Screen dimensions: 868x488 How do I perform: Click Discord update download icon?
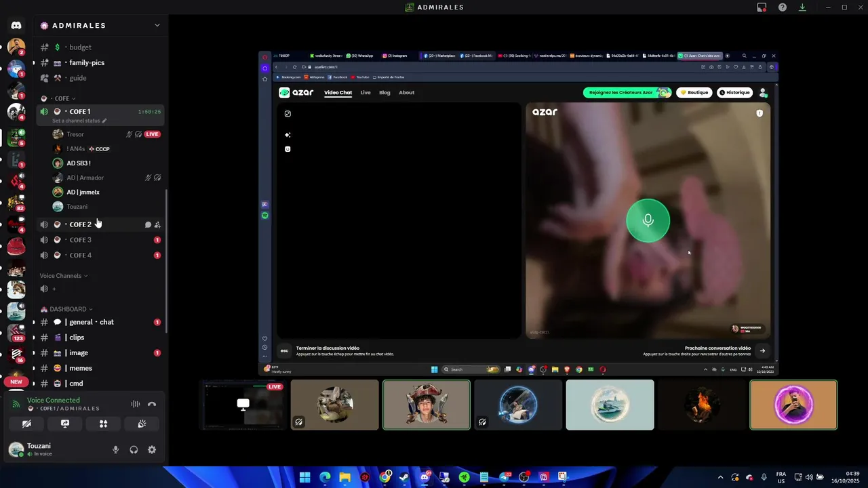tap(802, 7)
